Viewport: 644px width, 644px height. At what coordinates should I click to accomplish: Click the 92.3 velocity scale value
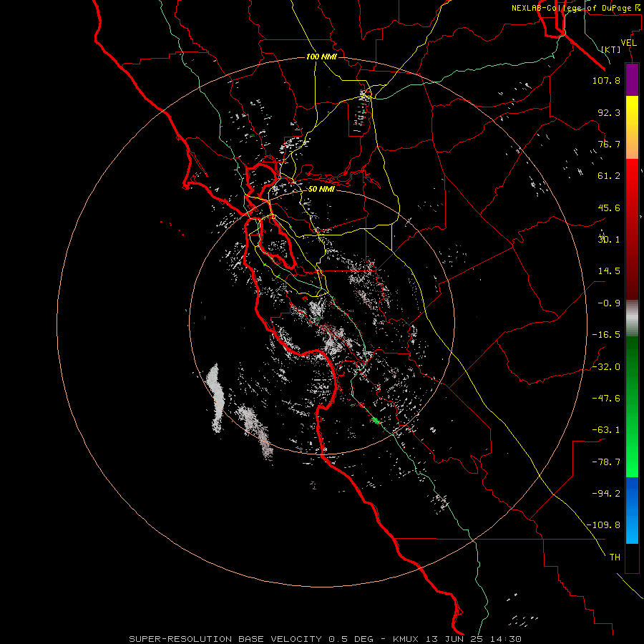pos(609,112)
